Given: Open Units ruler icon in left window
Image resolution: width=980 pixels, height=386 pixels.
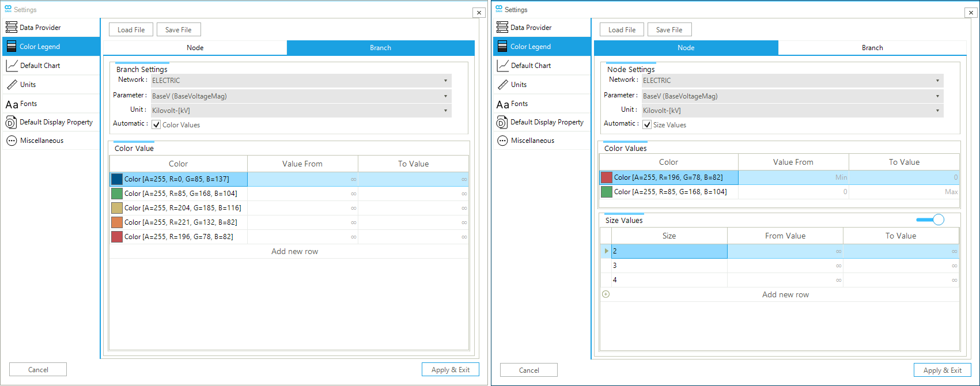Looking at the screenshot, I should (12, 85).
